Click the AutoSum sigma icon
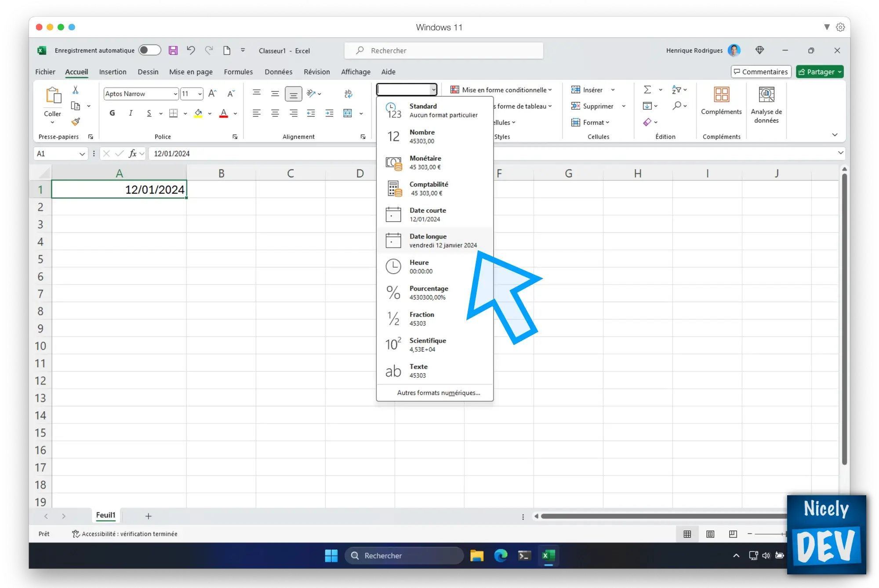 [647, 90]
